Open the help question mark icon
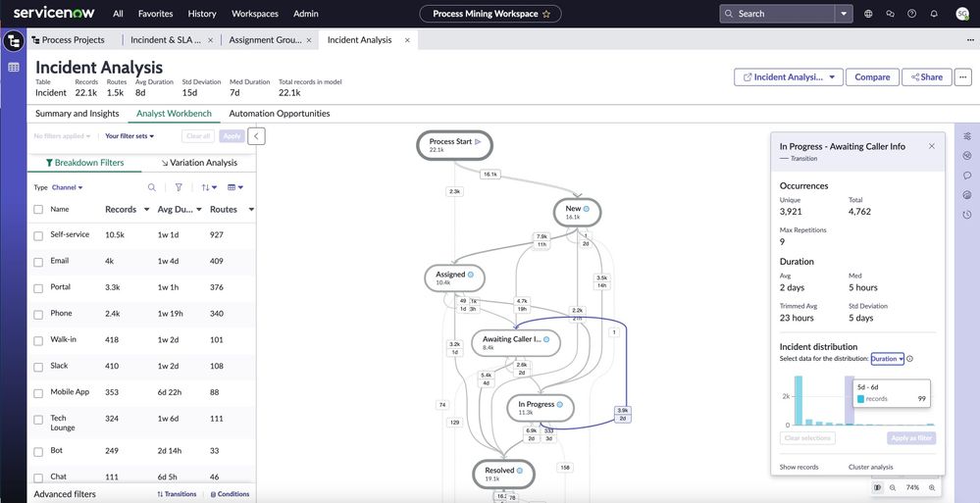The image size is (980, 503). (912, 13)
